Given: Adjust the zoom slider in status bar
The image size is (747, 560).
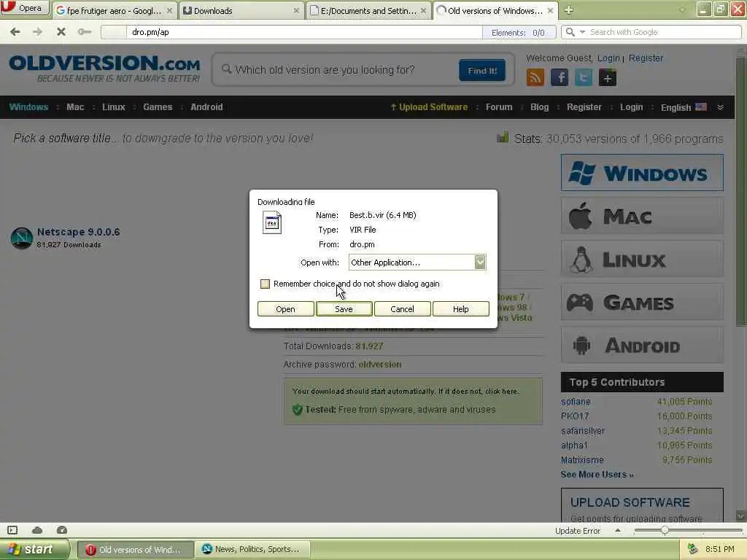Looking at the screenshot, I should (665, 530).
